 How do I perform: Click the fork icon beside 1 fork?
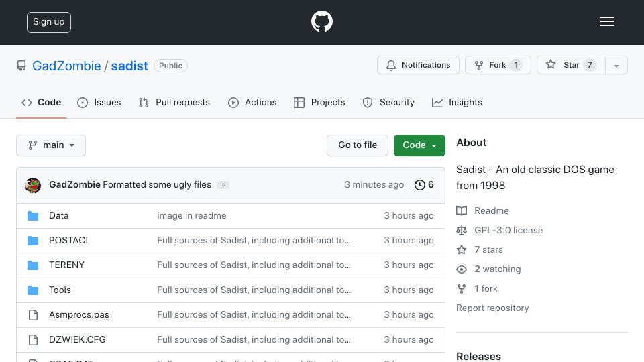click(462, 288)
